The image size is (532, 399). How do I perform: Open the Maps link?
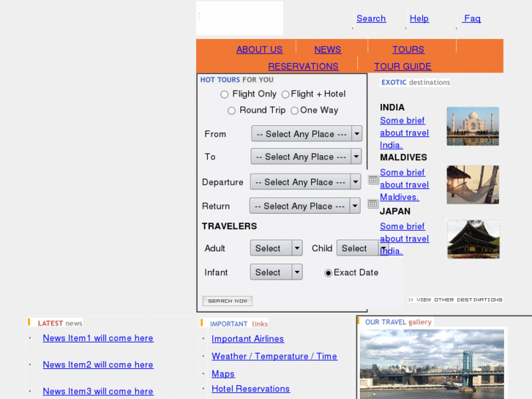pos(223,374)
